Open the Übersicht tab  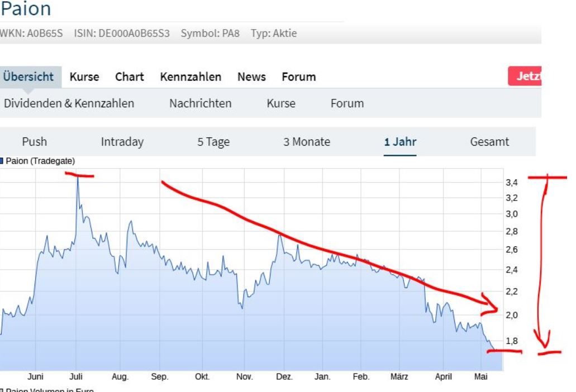[x=28, y=77]
